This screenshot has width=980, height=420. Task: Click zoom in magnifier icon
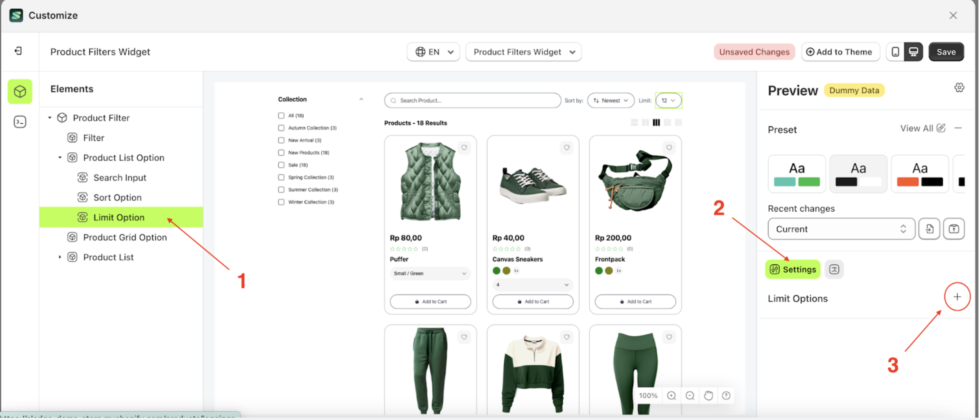671,396
